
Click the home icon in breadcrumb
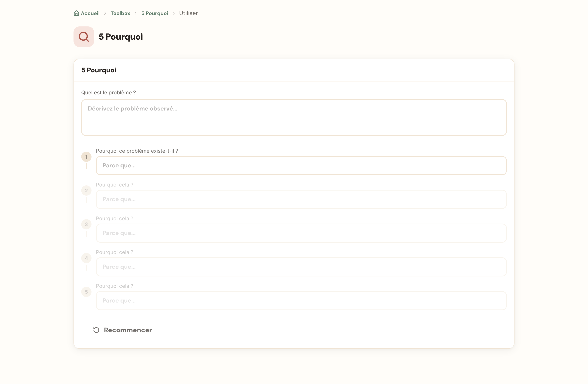click(x=76, y=13)
